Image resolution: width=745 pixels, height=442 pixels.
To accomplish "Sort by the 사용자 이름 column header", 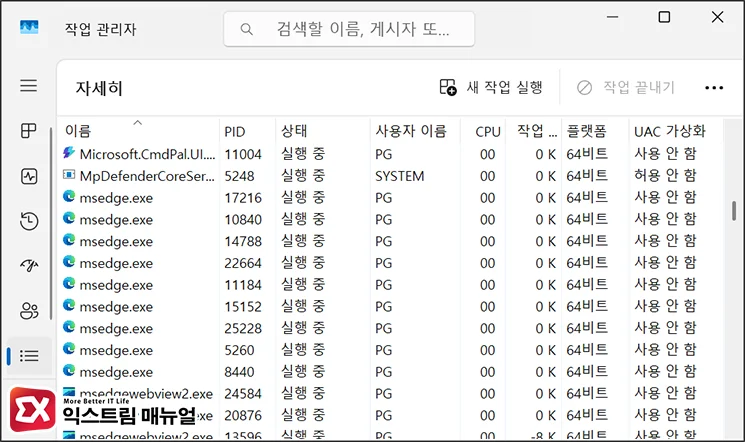I will [x=415, y=131].
